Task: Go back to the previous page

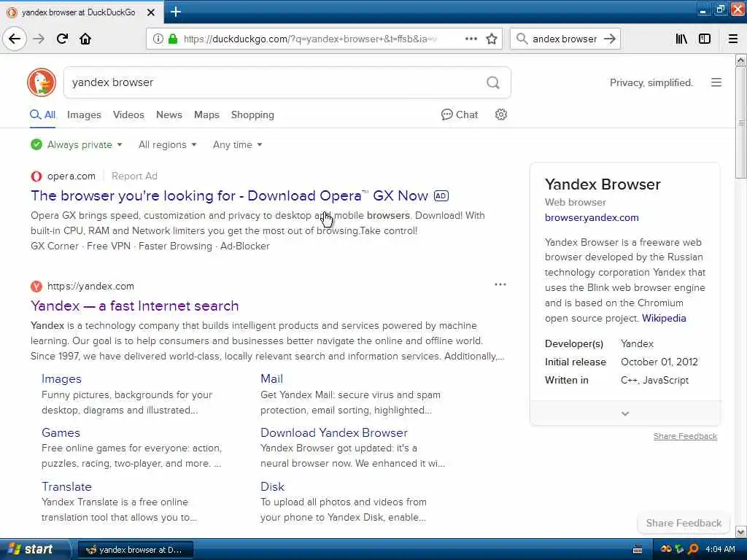Action: (x=15, y=39)
